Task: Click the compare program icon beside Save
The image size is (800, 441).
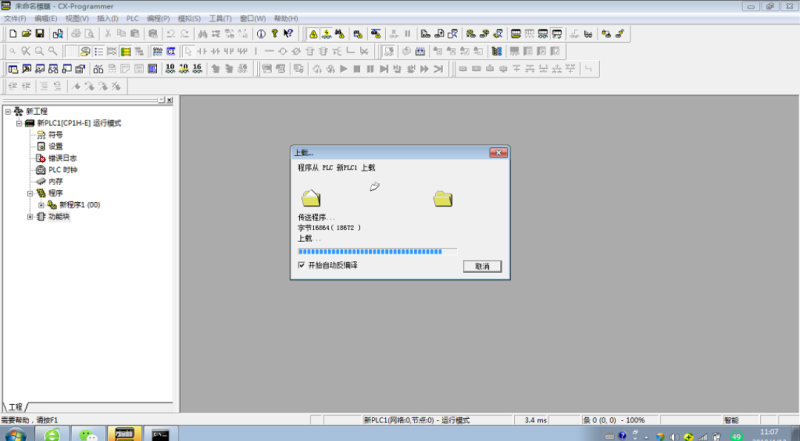Action: pos(58,34)
